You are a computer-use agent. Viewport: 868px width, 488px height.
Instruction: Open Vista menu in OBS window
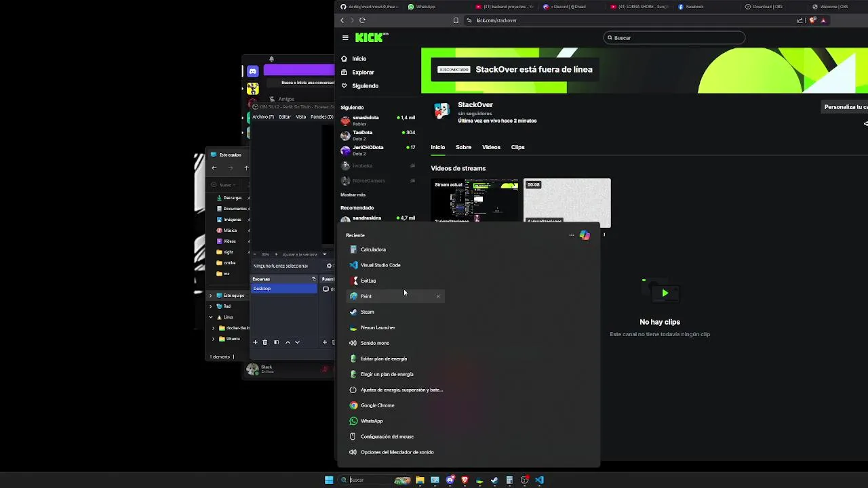[301, 117]
